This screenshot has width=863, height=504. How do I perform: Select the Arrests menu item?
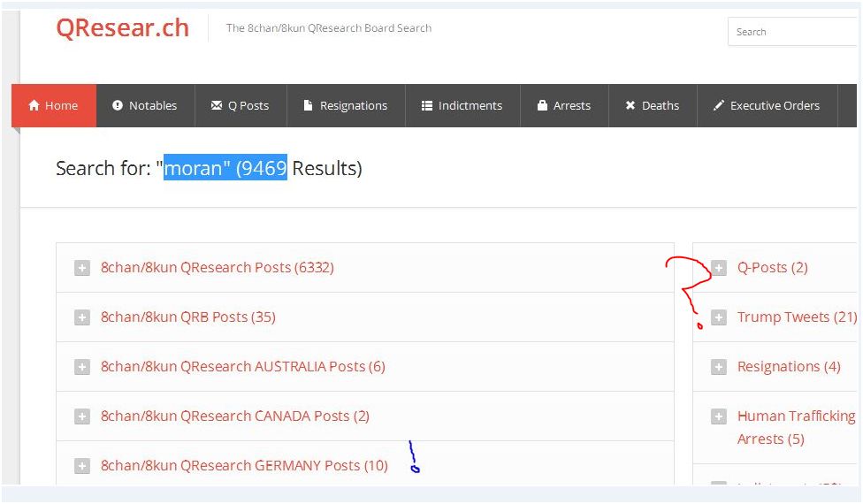click(x=565, y=105)
